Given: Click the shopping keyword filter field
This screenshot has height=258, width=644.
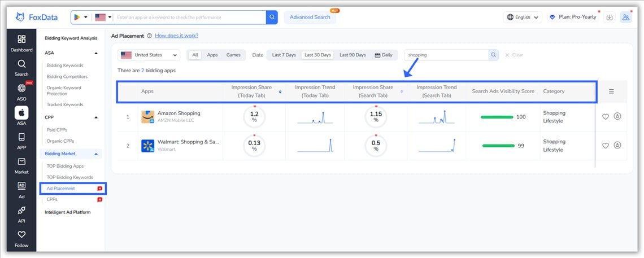Looking at the screenshot, I should [x=446, y=55].
